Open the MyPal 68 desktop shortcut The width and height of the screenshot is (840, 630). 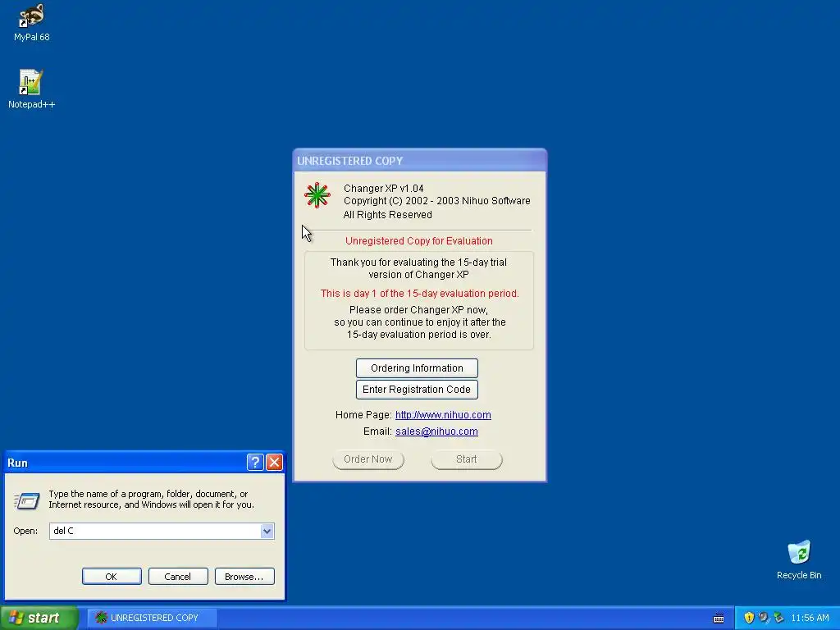(x=31, y=22)
